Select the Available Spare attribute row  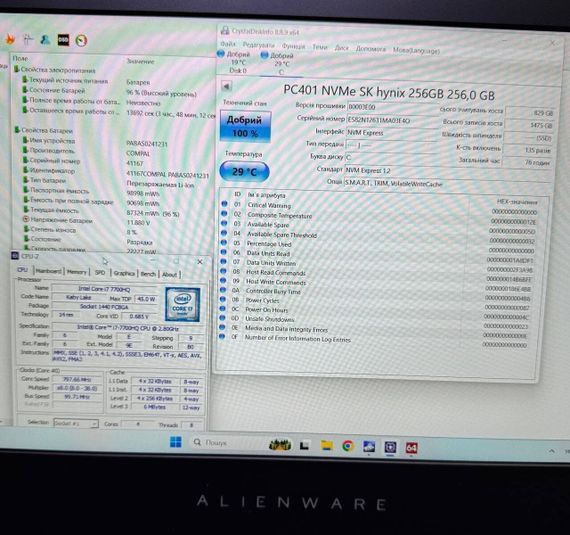click(x=378, y=227)
